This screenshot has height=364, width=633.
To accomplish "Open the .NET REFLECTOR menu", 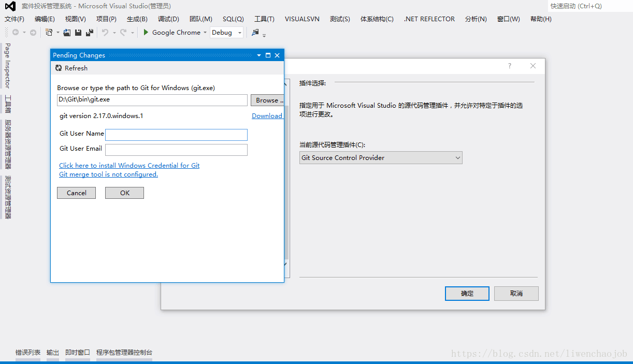I will tap(429, 19).
